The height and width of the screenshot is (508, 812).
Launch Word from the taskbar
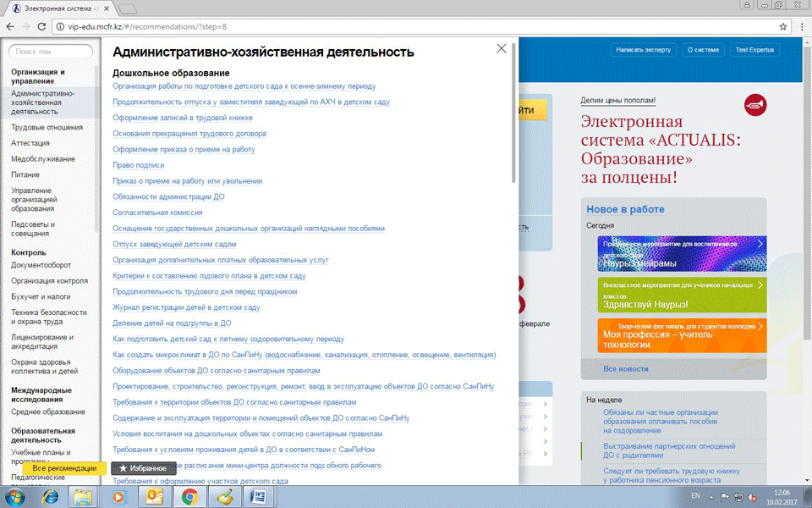[x=259, y=496]
